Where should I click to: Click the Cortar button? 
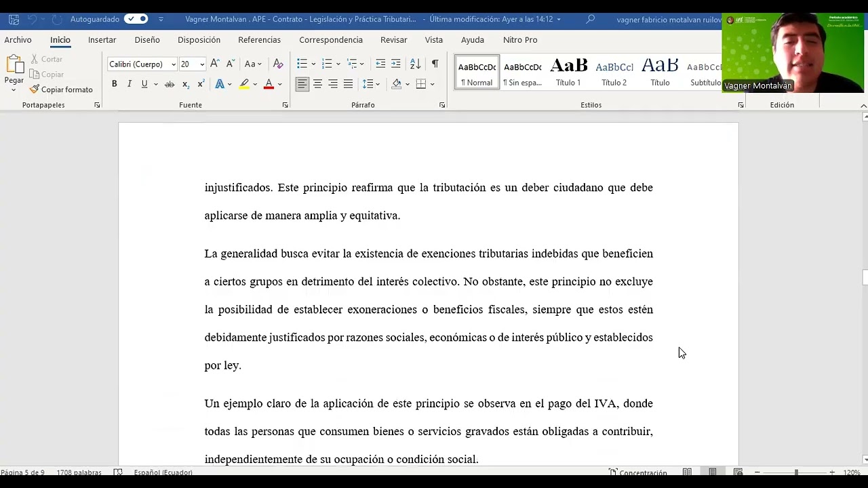[x=46, y=59]
